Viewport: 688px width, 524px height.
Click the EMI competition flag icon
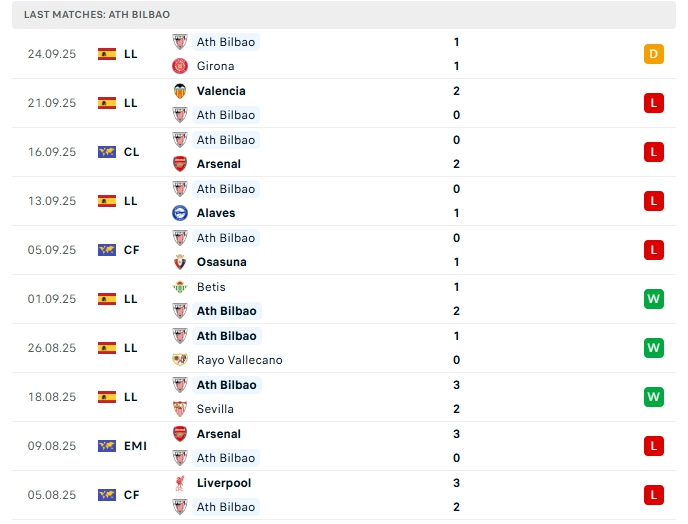click(107, 446)
